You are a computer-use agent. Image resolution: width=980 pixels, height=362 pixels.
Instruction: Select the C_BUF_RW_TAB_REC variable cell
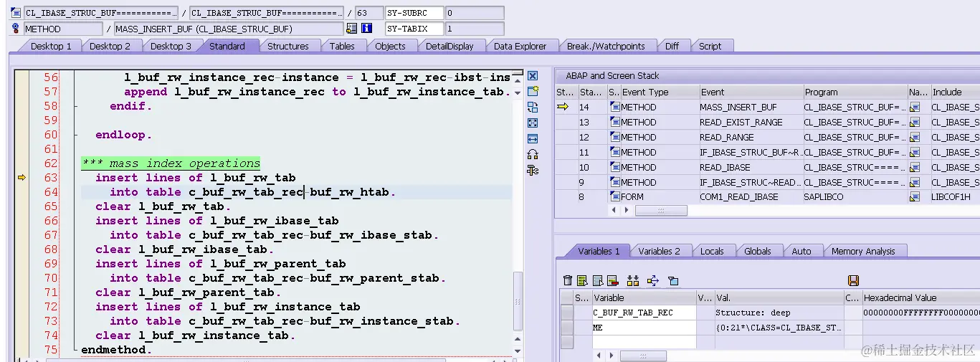pos(644,313)
